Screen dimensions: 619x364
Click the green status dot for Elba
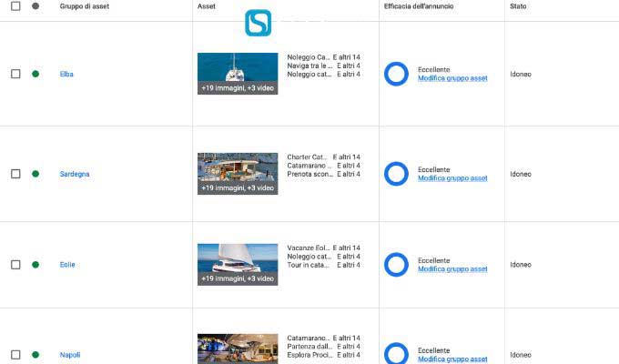click(36, 74)
